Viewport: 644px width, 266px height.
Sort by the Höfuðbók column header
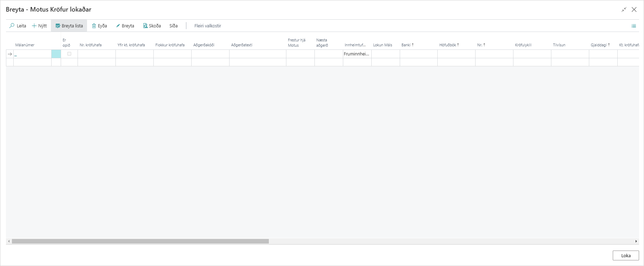click(x=447, y=45)
